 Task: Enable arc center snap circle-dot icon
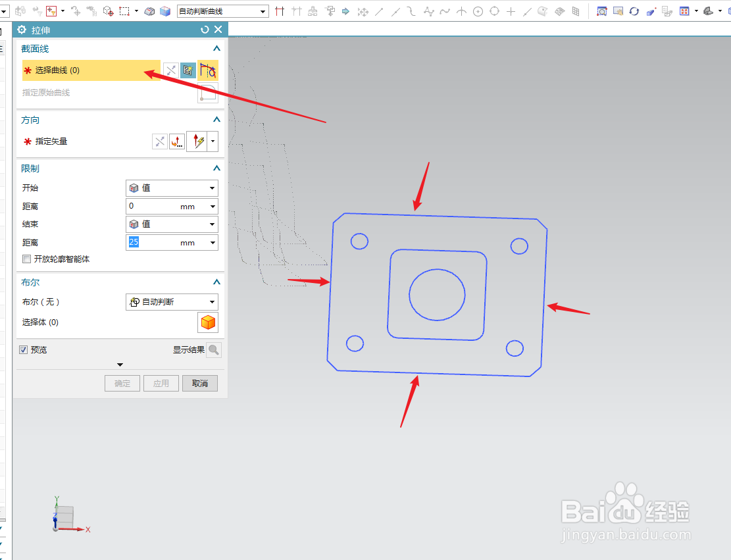coord(478,11)
